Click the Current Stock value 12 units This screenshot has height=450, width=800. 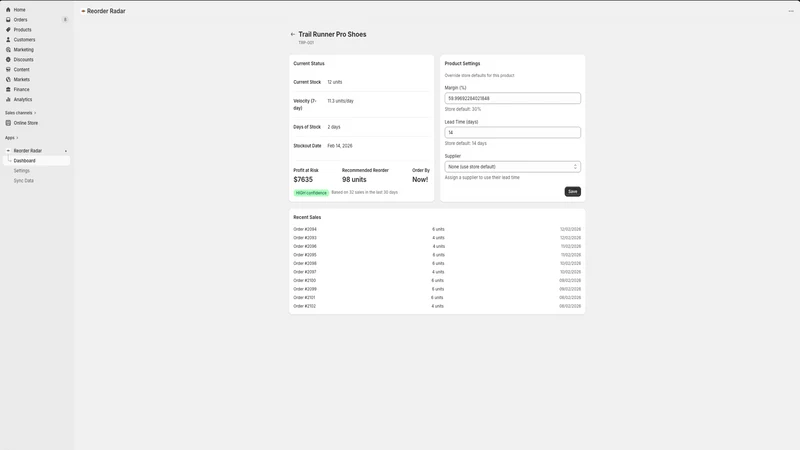[335, 82]
